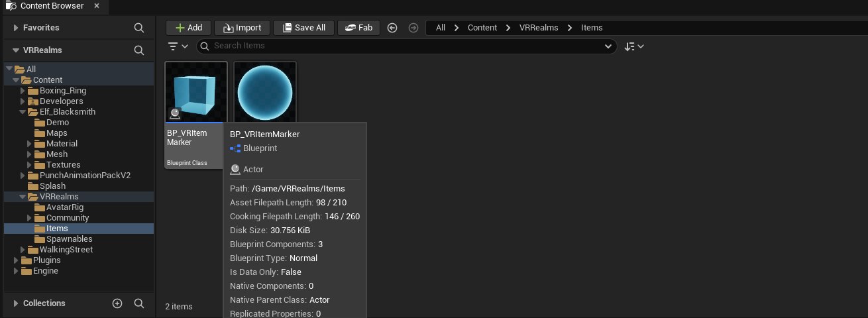
Task: Close the Content Browser tab
Action: click(x=96, y=6)
